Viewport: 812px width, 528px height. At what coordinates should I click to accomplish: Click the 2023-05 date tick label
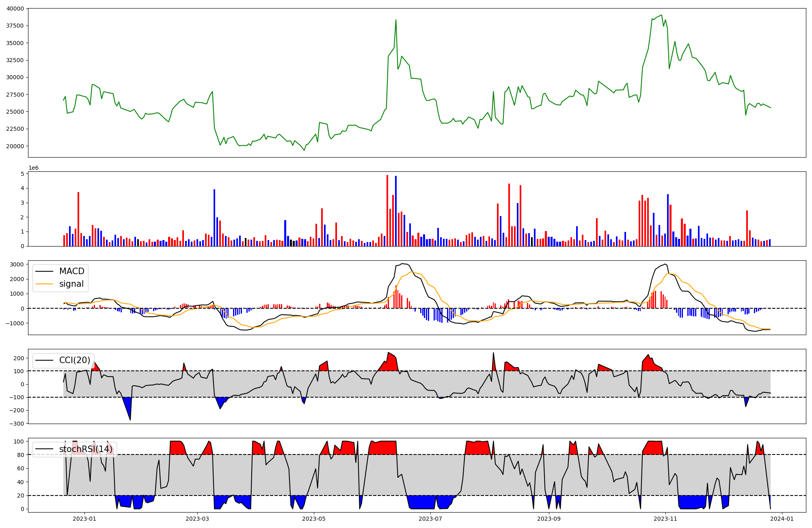coord(314,519)
